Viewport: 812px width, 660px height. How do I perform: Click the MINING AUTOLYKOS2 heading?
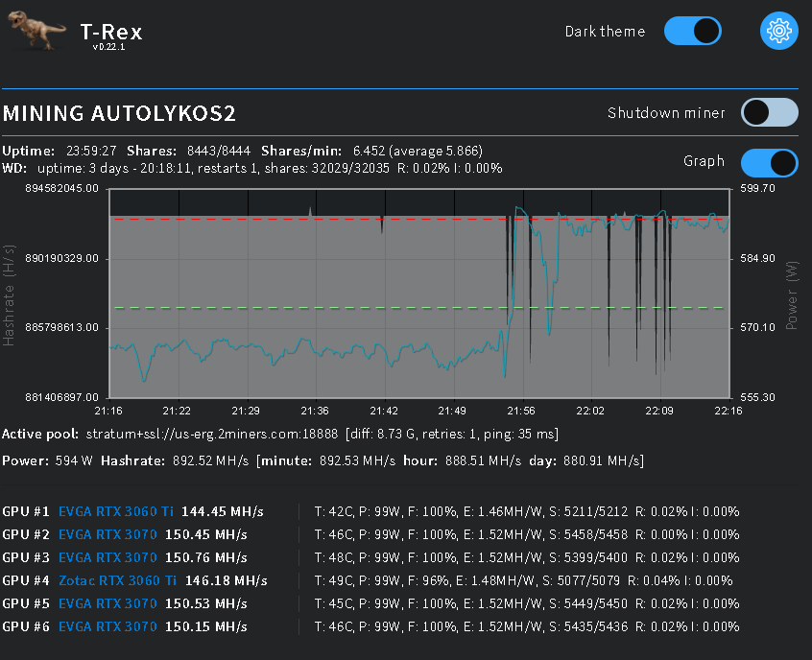[120, 114]
